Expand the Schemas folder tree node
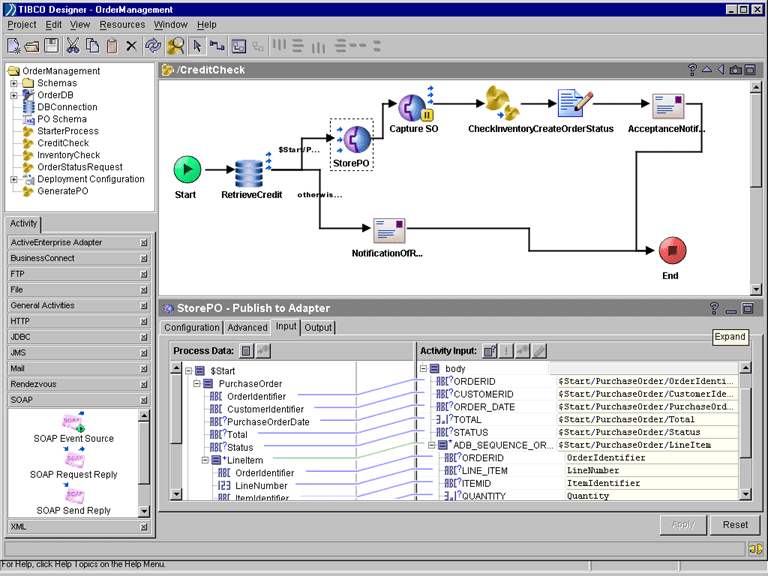The height and width of the screenshot is (576, 768). pos(14,83)
